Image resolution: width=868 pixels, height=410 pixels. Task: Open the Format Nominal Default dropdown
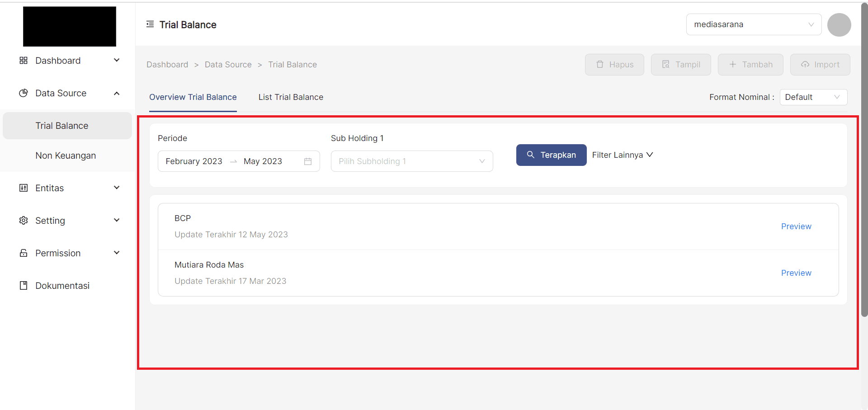pos(813,97)
